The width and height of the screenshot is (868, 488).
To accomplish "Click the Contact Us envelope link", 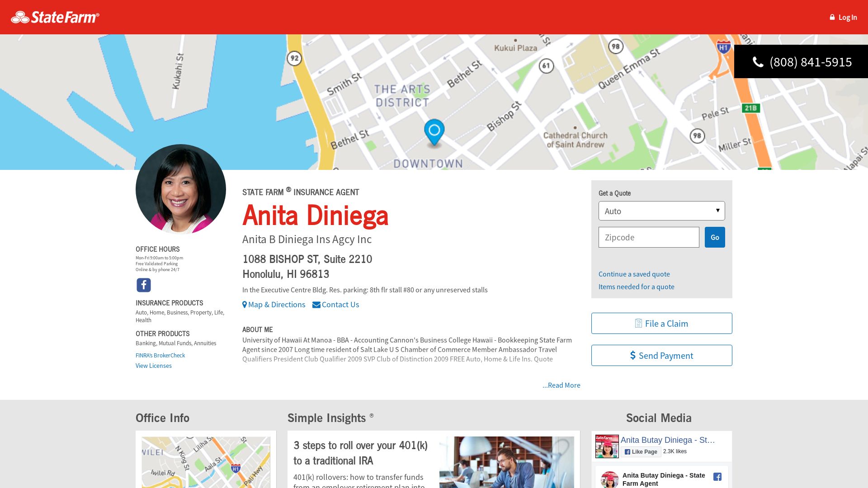I will click(x=336, y=305).
